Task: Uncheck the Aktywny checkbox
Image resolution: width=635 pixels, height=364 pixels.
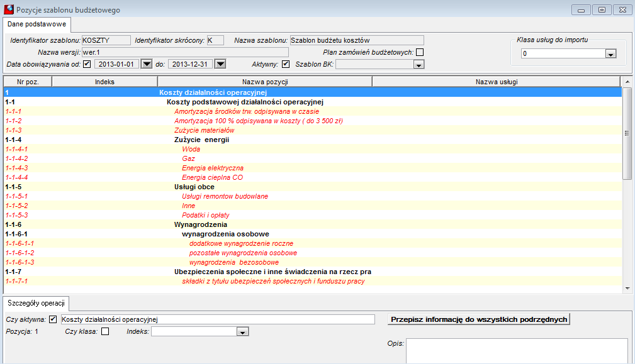Action: click(286, 64)
